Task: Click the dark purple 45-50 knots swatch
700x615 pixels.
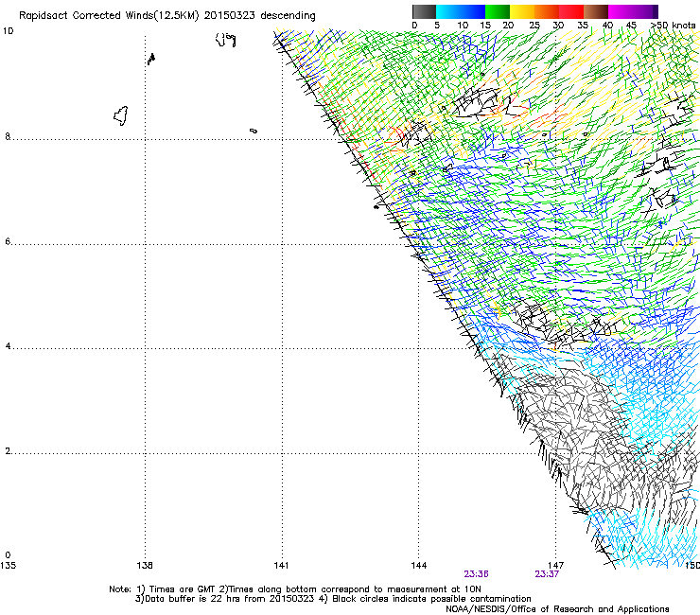Action: (645, 11)
